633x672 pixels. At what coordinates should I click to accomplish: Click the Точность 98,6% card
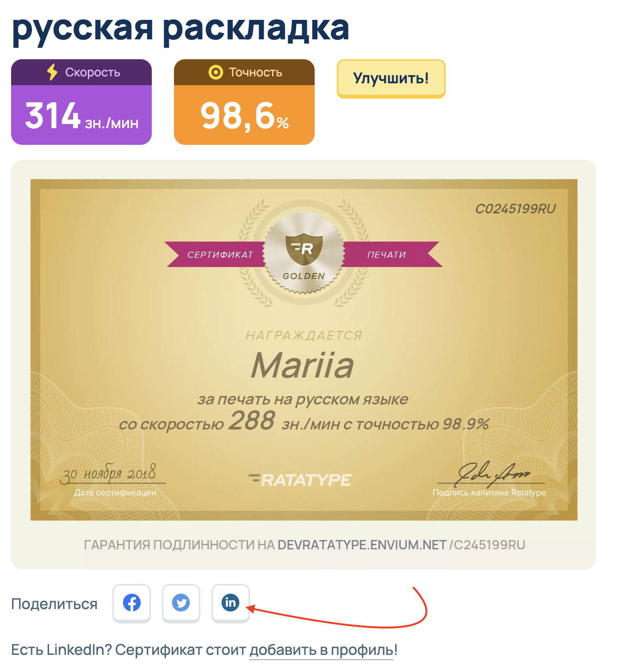click(x=244, y=102)
